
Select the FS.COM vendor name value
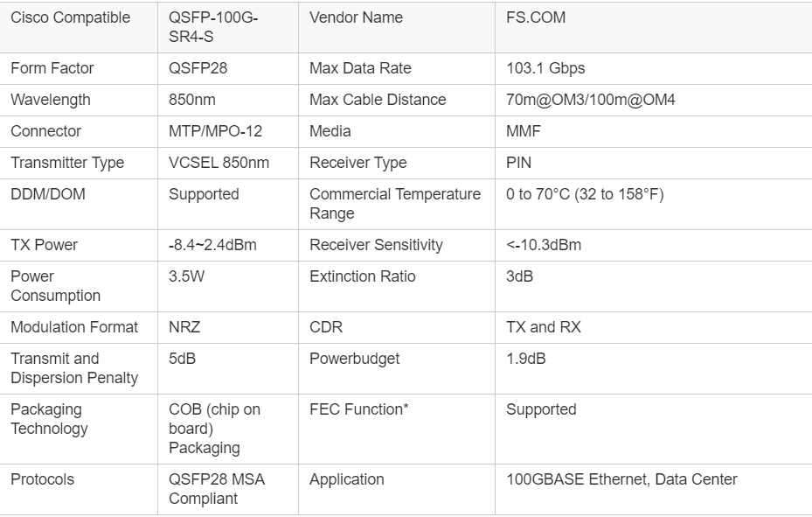(x=535, y=17)
